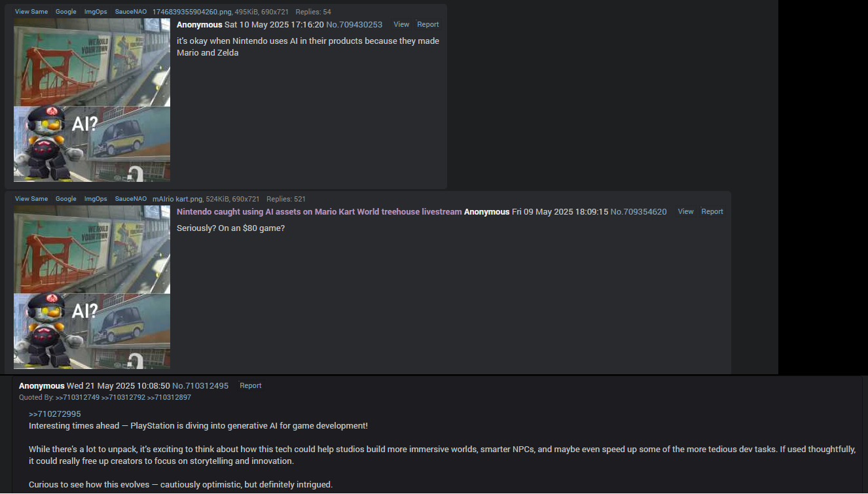
Task: Report post No.709430253
Action: point(428,24)
